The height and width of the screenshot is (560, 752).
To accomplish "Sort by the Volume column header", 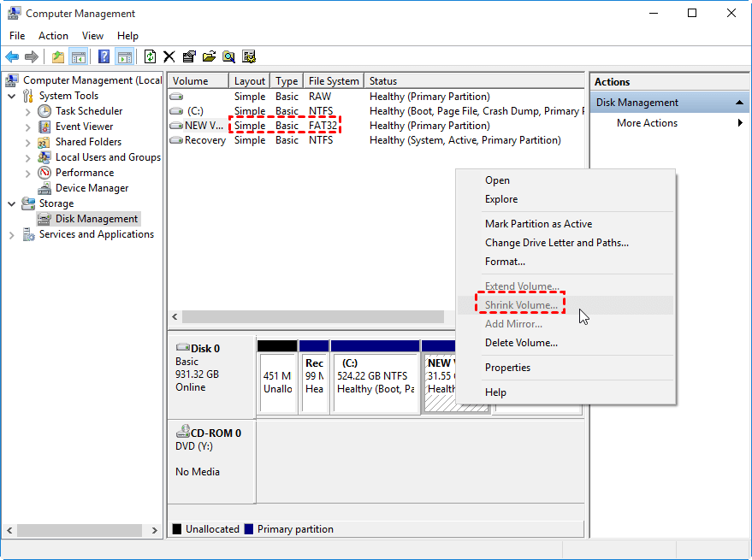I will click(198, 81).
